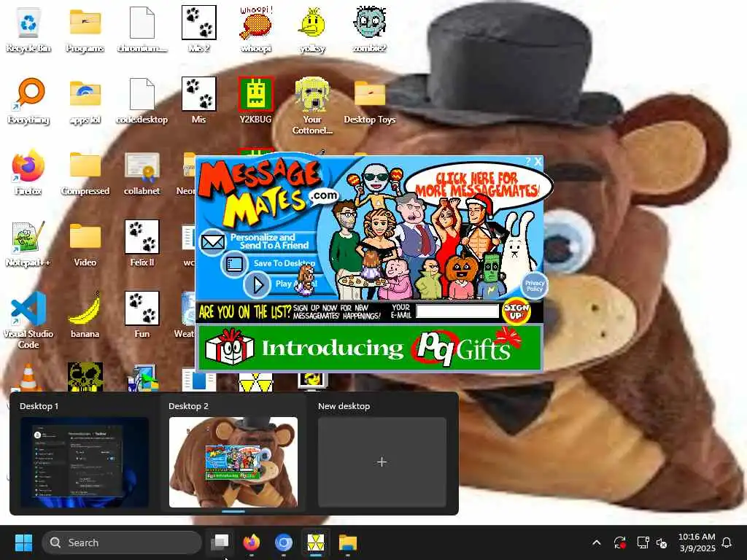Viewport: 747px width, 560px height.
Task: Launch the whoopi desktop toy
Action: click(x=256, y=28)
